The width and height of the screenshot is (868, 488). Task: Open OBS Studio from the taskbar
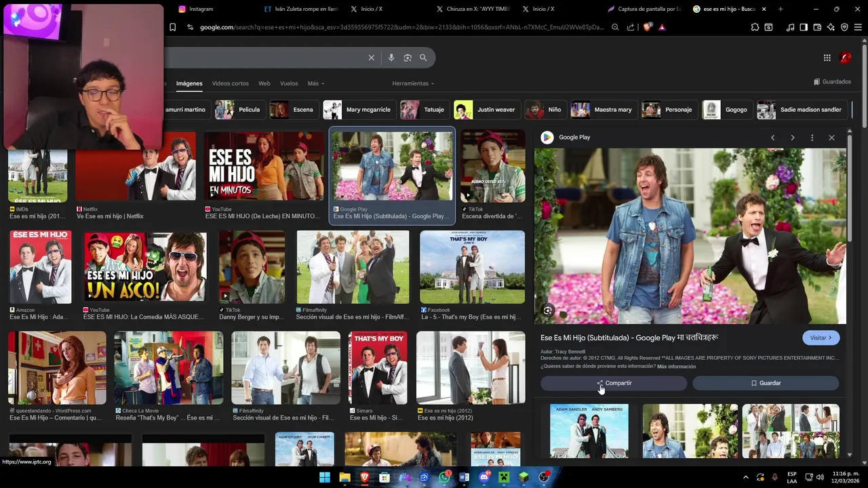(544, 477)
